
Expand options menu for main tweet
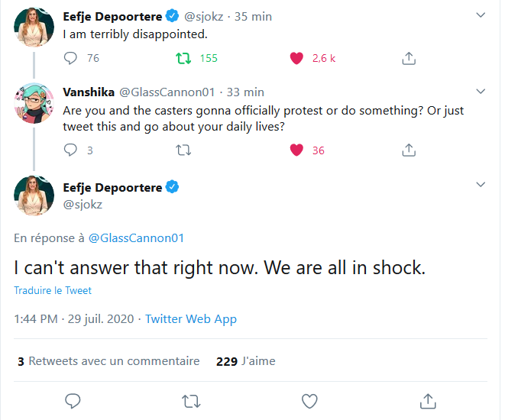[480, 185]
